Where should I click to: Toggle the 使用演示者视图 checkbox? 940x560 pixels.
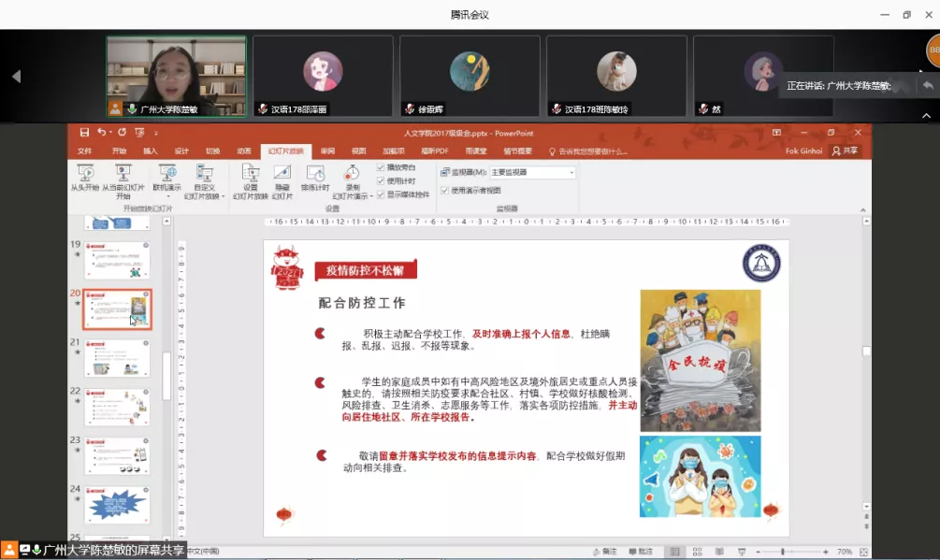pyautogui.click(x=445, y=190)
